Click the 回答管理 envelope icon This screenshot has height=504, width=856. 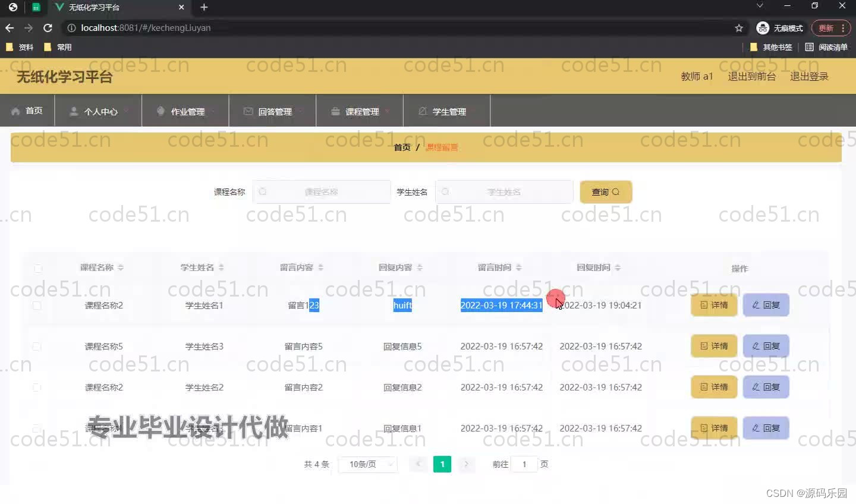[248, 111]
